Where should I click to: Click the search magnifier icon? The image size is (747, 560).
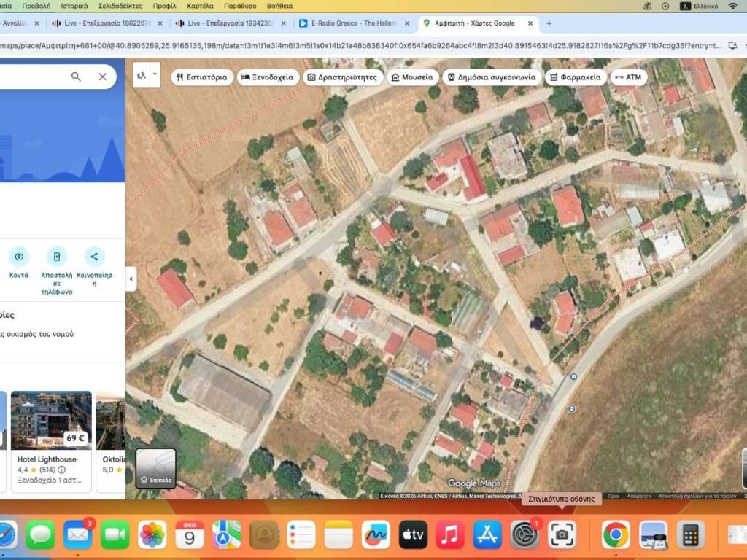tap(76, 77)
